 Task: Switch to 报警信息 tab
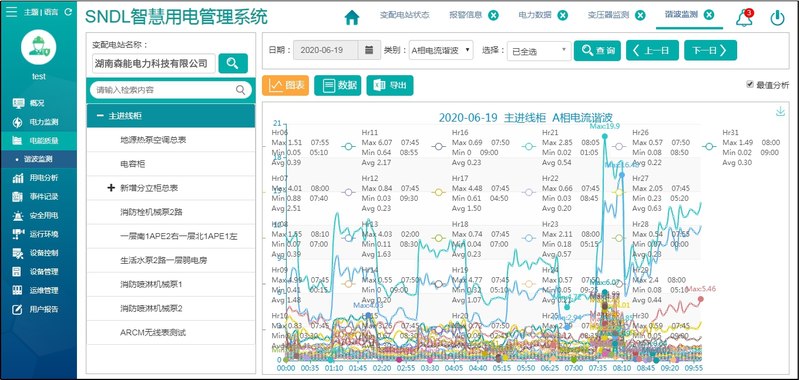click(x=465, y=15)
